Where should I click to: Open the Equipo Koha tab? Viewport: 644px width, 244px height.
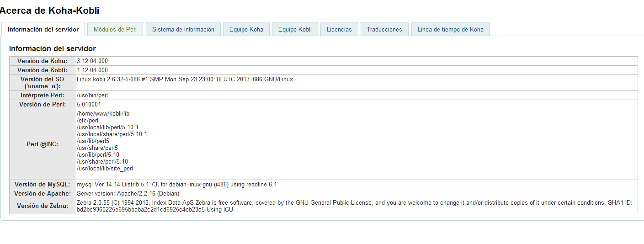pyautogui.click(x=246, y=29)
